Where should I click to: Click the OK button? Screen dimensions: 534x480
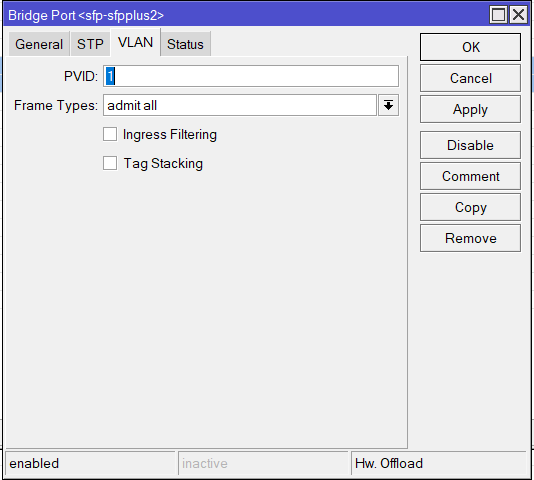(x=470, y=47)
